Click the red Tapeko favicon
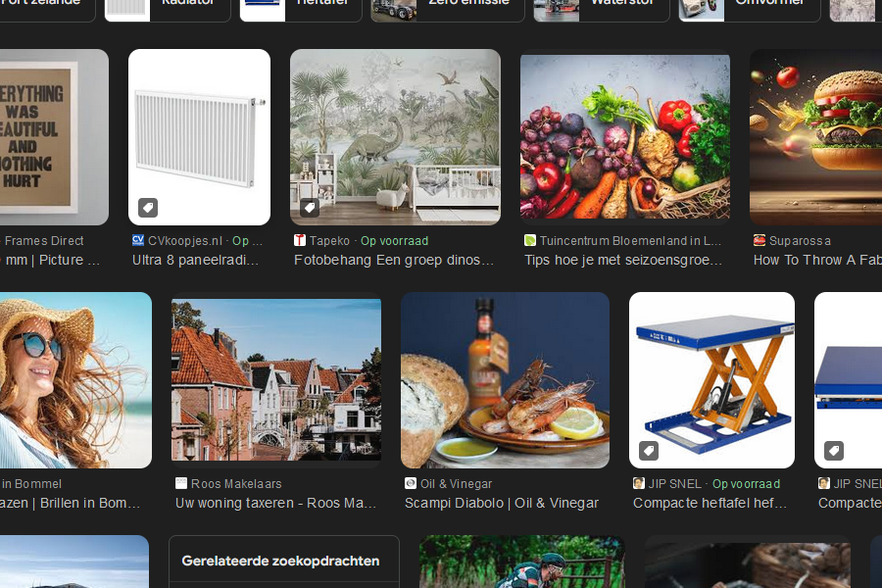Image resolution: width=882 pixels, height=588 pixels. tap(300, 240)
